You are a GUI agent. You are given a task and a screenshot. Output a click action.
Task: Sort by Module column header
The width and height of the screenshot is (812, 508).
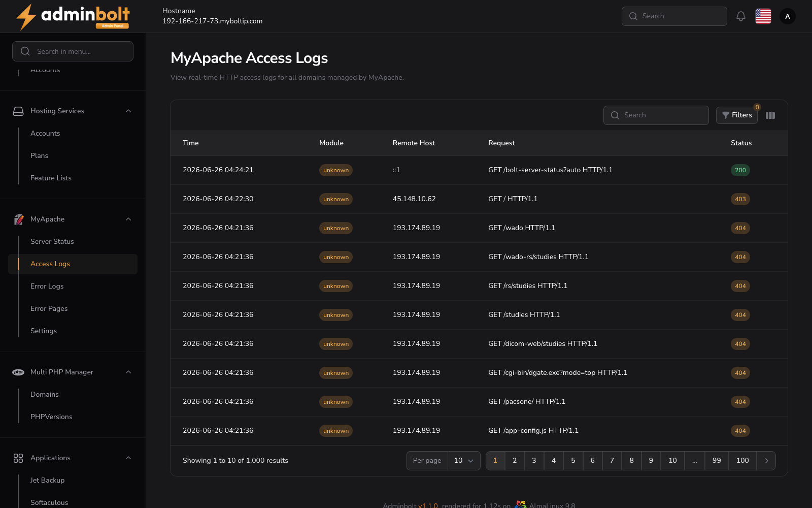331,143
